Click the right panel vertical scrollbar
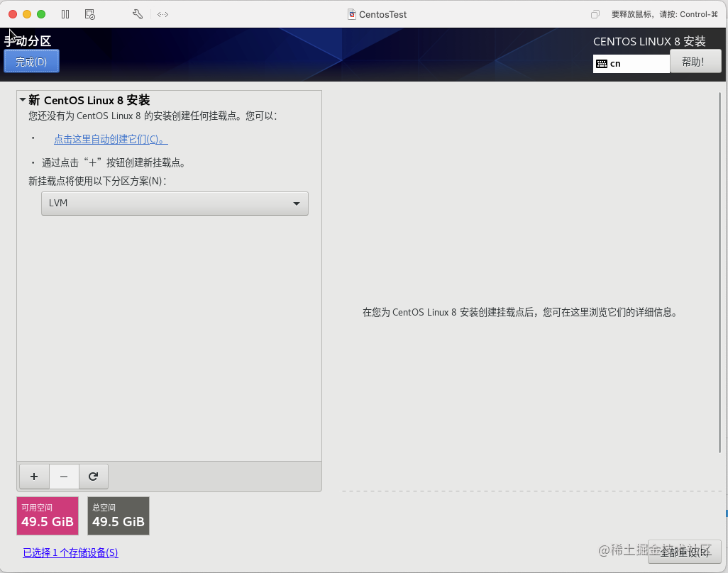The height and width of the screenshot is (573, 728). pyautogui.click(x=719, y=272)
